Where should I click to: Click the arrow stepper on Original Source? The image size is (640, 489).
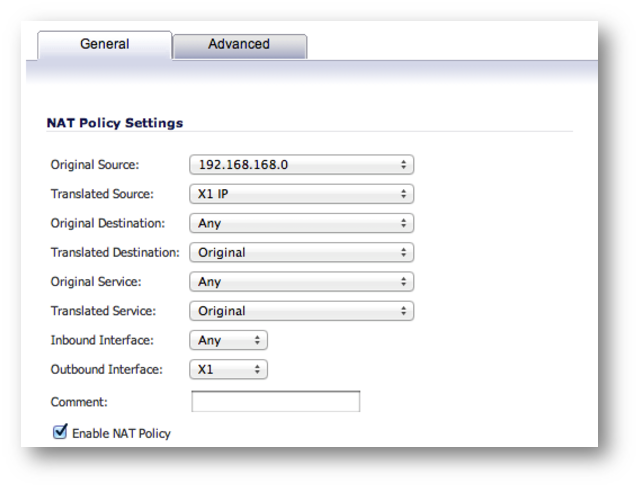[x=404, y=165]
